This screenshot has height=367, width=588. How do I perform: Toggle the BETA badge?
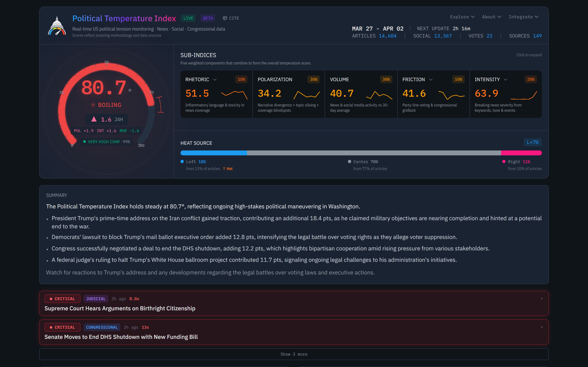pyautogui.click(x=207, y=18)
